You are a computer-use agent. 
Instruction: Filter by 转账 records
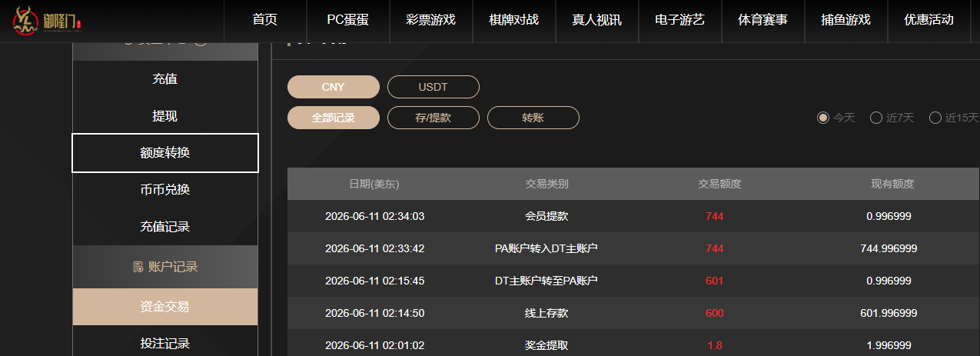coord(533,118)
